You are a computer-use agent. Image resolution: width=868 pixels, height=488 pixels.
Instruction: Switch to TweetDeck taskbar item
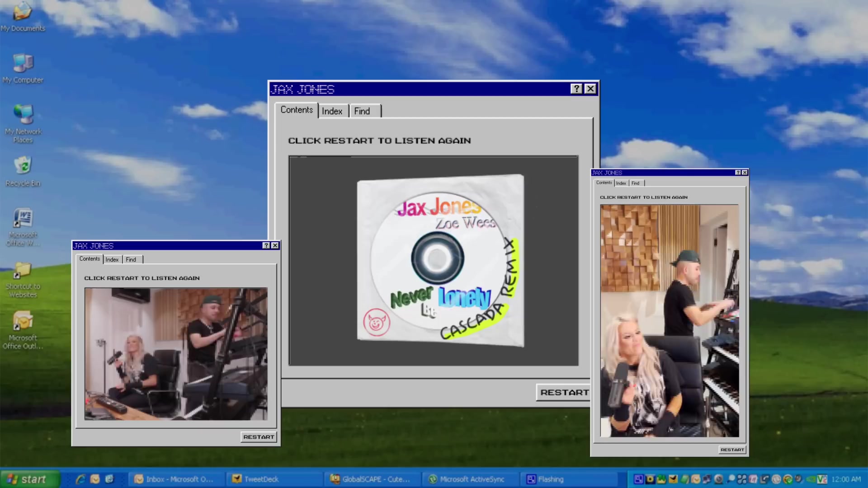click(274, 479)
